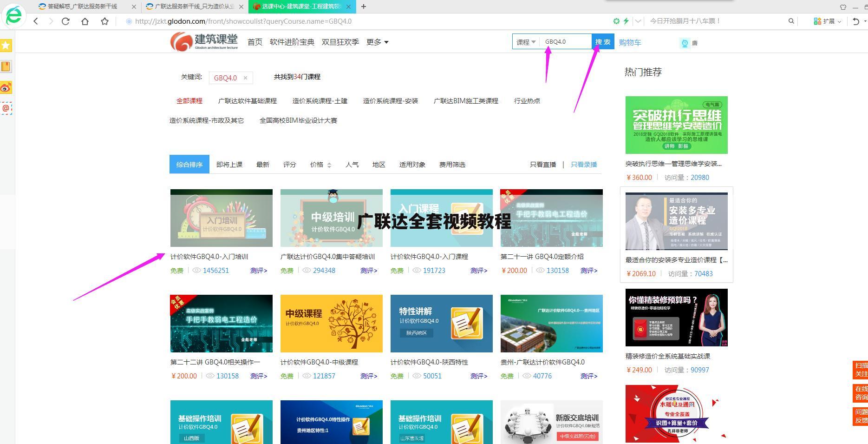Viewport: 868px width, 444px height.
Task: Click the green shield icon in address bar
Action: click(616, 21)
